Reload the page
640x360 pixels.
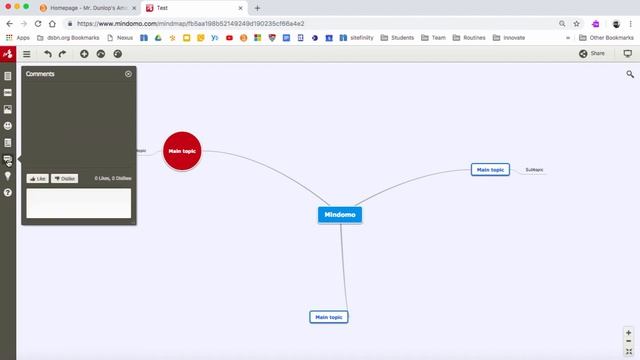click(x=38, y=24)
